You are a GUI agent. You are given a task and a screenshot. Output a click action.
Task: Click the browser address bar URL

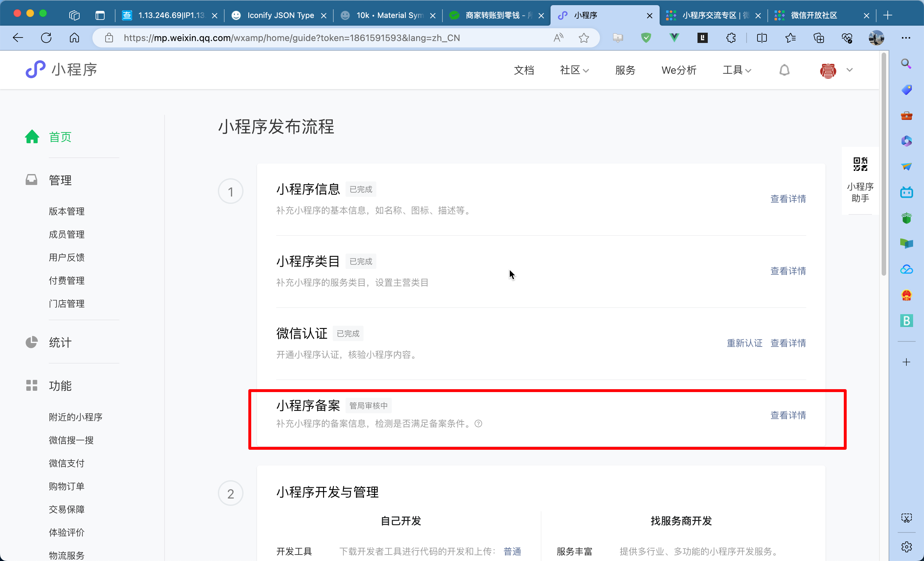pyautogui.click(x=292, y=38)
